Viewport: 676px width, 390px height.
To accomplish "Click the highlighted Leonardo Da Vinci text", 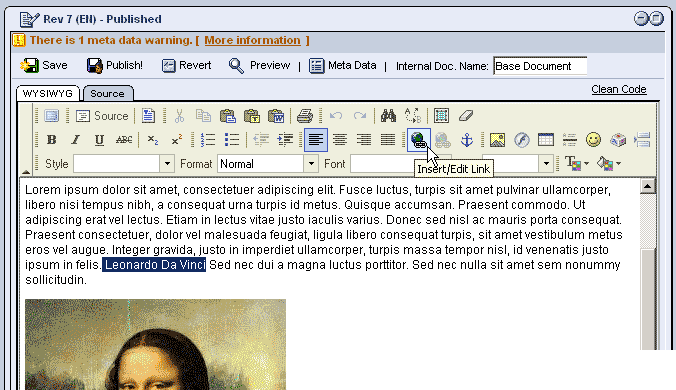I will 154,265.
